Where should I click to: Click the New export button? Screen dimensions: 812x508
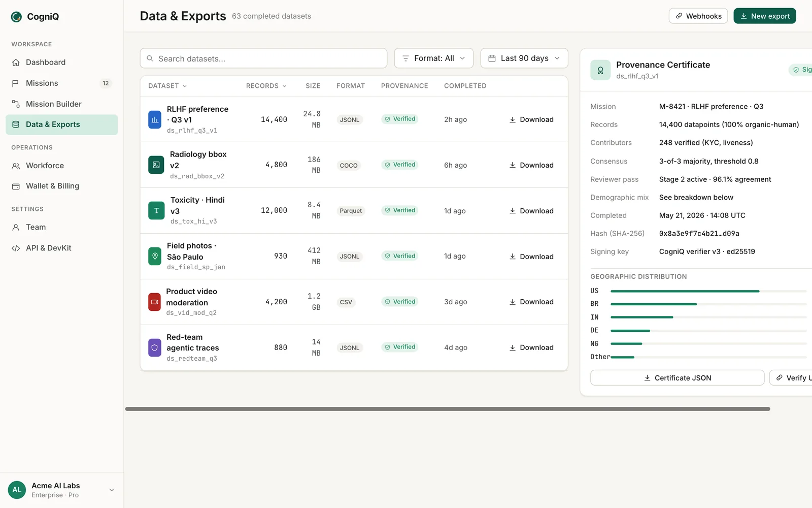point(765,16)
